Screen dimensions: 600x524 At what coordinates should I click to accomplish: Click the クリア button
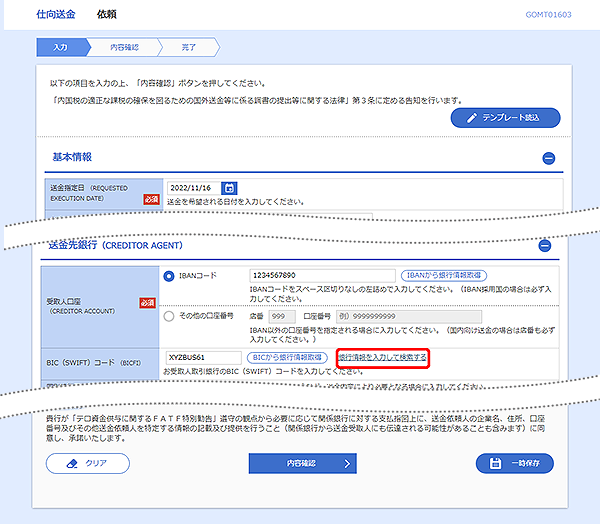coord(88,464)
